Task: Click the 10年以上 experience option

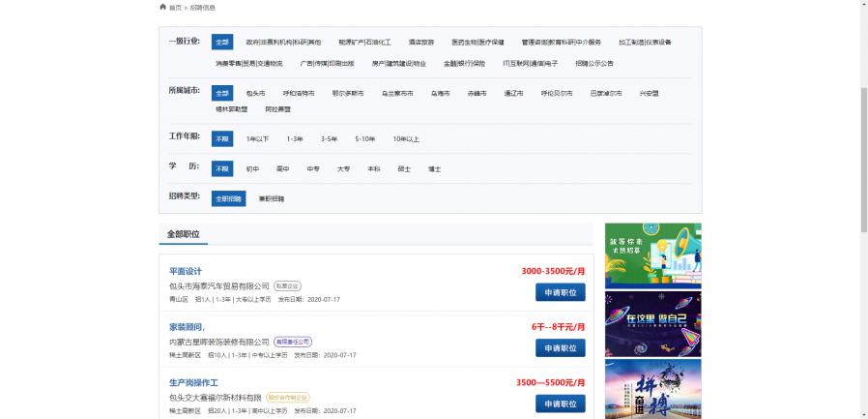Action: pyautogui.click(x=406, y=139)
